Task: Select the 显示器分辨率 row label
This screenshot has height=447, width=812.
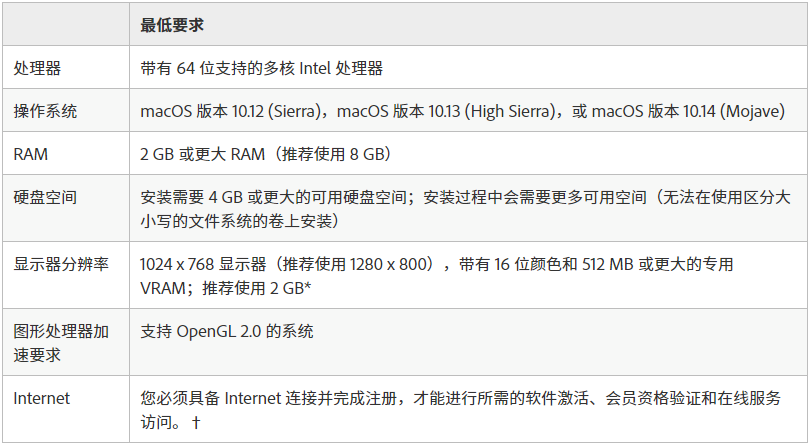Action: [61, 264]
